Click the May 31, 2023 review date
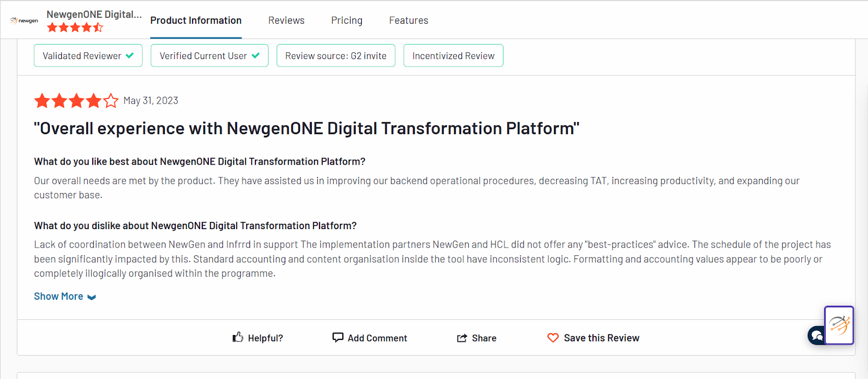 (151, 100)
